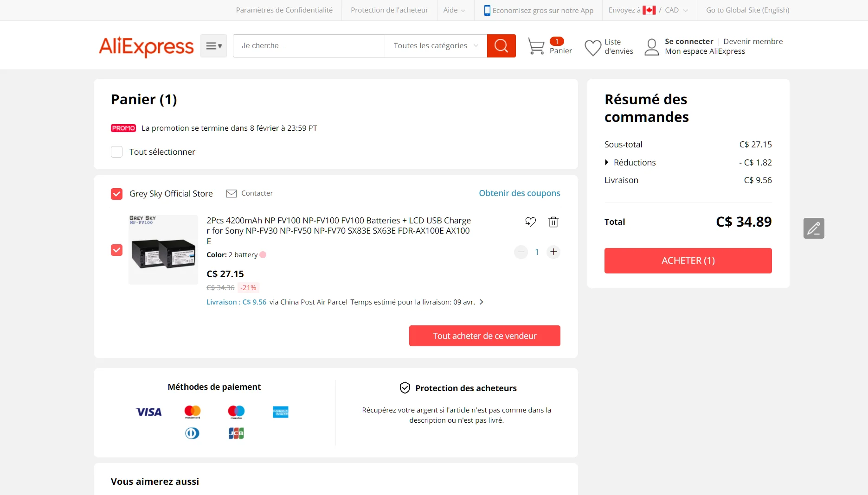Focus the Je cherche search field

click(309, 46)
